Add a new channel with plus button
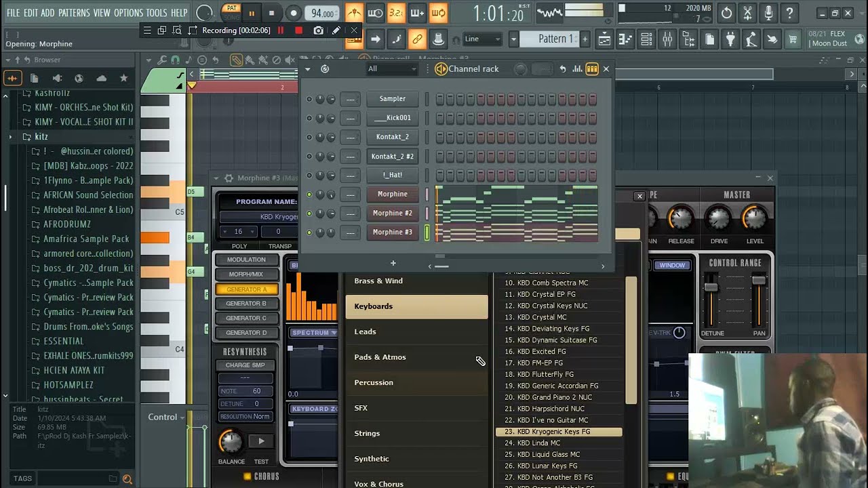Screen dimensions: 868x488 point(393,263)
